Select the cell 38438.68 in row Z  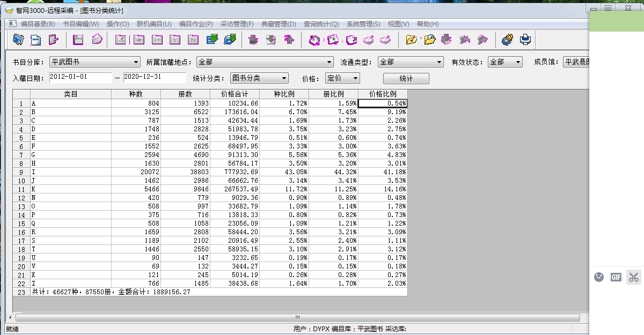coord(235,284)
